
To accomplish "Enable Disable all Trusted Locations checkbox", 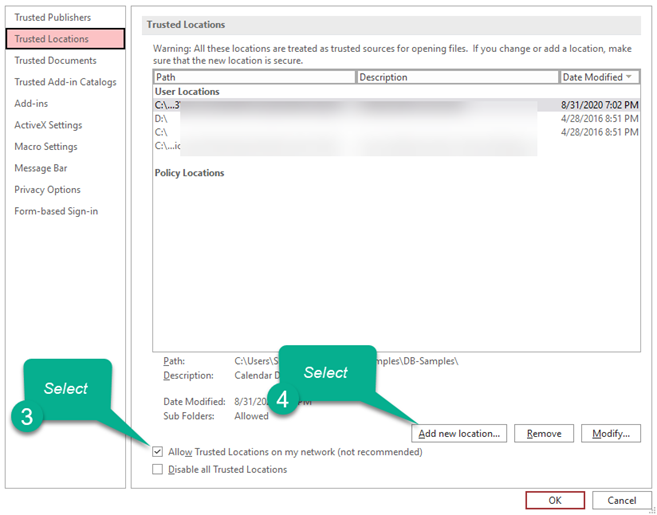I will pos(159,469).
